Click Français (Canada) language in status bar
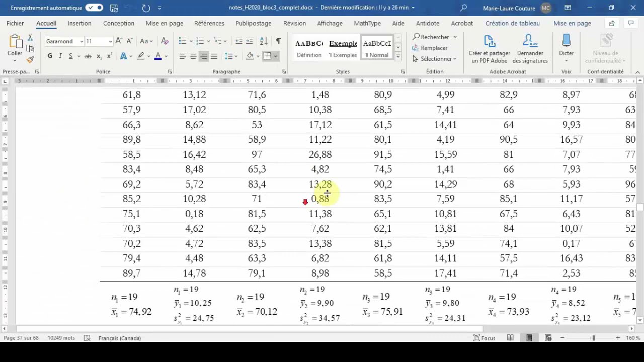The height and width of the screenshot is (362, 644). [120, 338]
